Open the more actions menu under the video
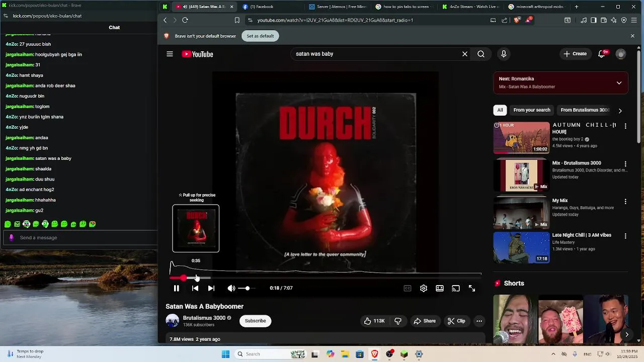 tap(479, 321)
